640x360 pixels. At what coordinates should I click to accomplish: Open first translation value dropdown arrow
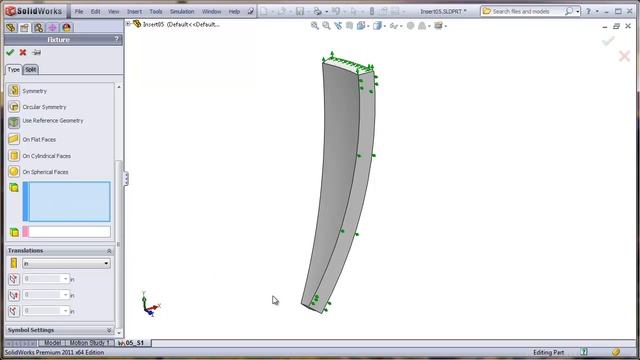pyautogui.click(x=65, y=279)
